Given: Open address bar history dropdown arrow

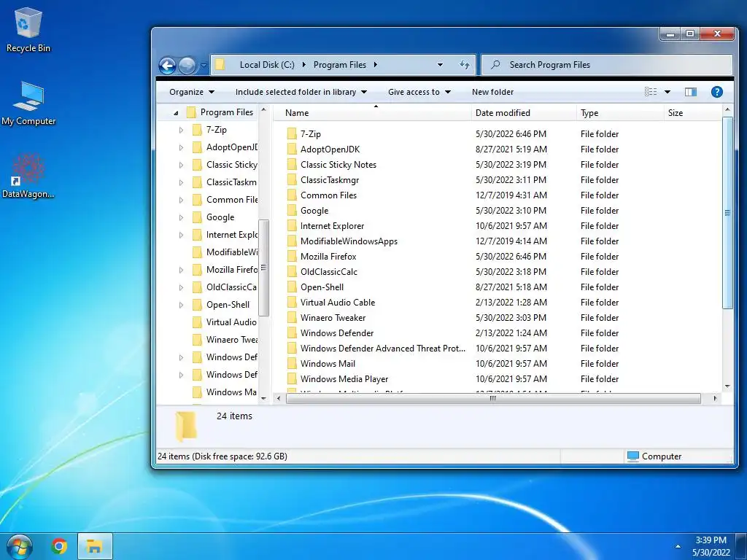Looking at the screenshot, I should pyautogui.click(x=440, y=65).
